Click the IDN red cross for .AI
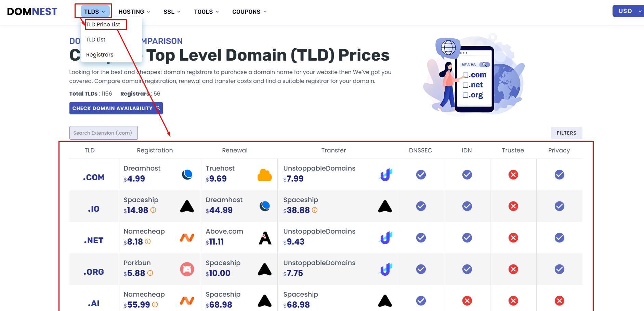 click(467, 301)
